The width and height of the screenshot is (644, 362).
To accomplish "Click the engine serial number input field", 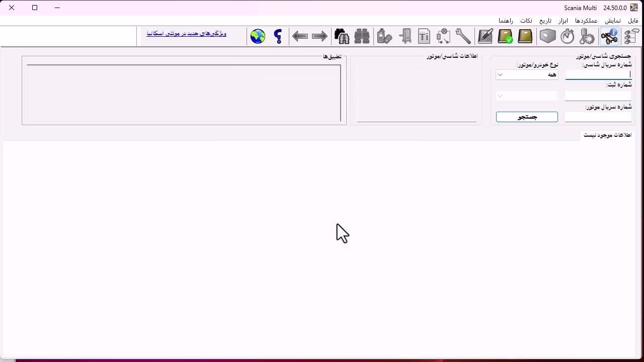I will pyautogui.click(x=598, y=117).
